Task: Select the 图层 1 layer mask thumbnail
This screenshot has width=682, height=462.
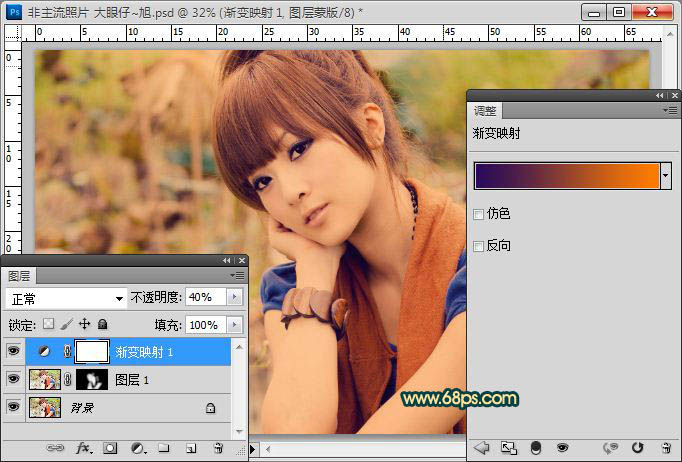Action: coord(93,379)
